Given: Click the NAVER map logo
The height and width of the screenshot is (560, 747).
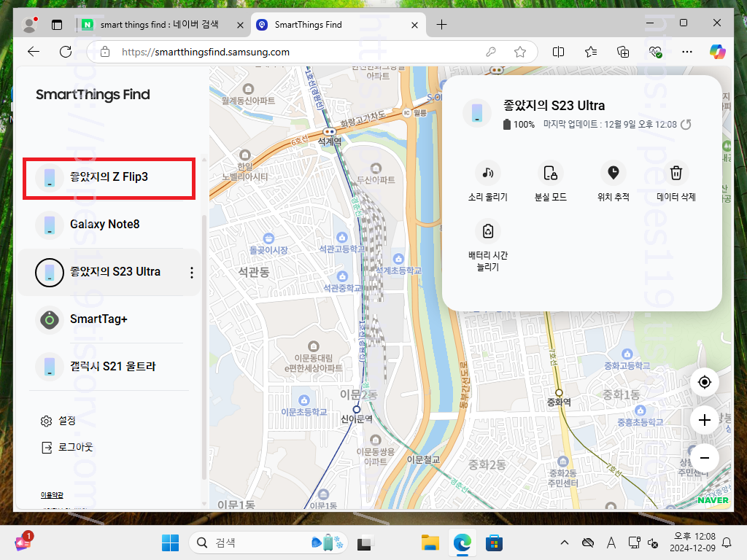Looking at the screenshot, I should (713, 500).
